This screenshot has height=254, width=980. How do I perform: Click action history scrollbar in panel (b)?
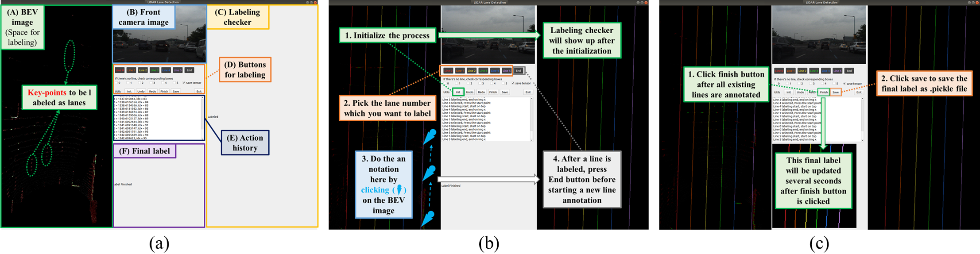pyautogui.click(x=531, y=119)
